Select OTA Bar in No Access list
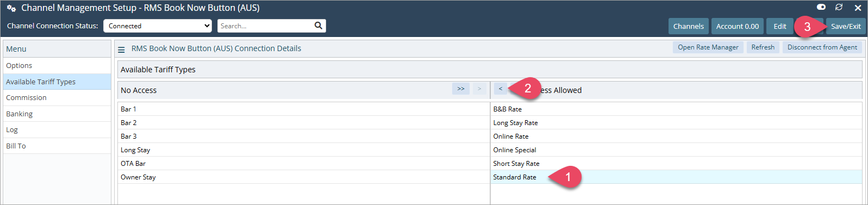 [x=304, y=163]
